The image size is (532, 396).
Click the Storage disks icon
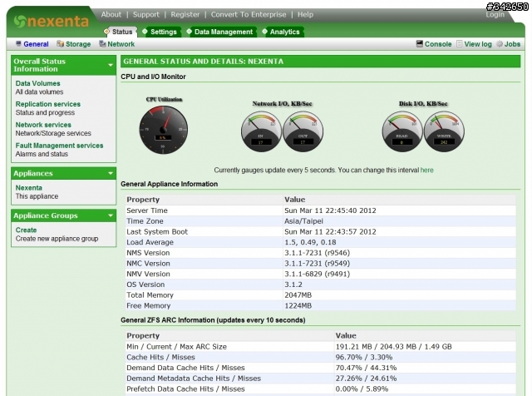click(x=60, y=44)
